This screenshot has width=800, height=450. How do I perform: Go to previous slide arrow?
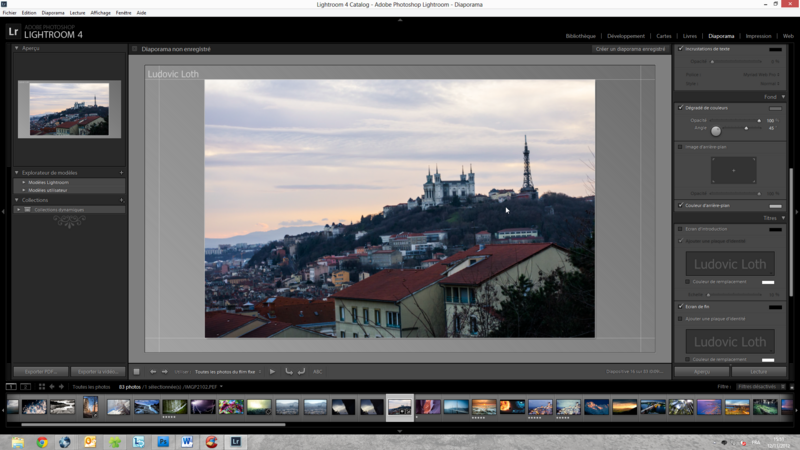tap(153, 371)
